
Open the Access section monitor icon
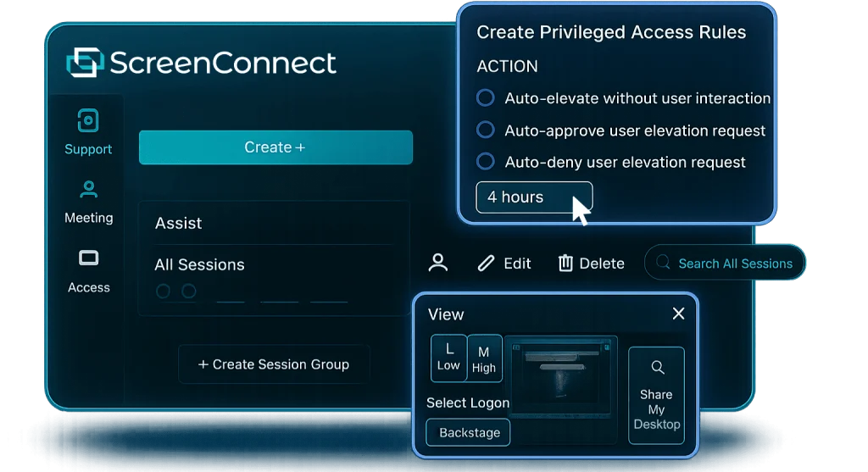[x=88, y=258]
